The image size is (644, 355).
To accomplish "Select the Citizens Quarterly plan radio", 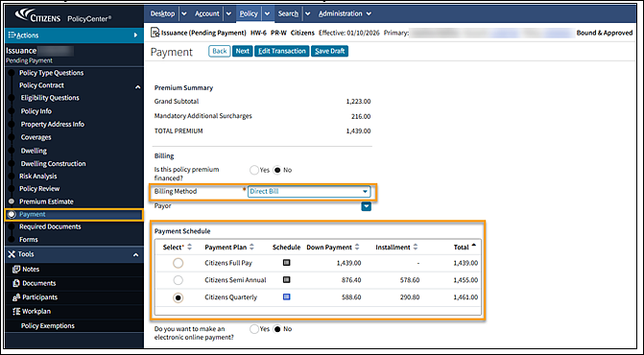I will 178,297.
